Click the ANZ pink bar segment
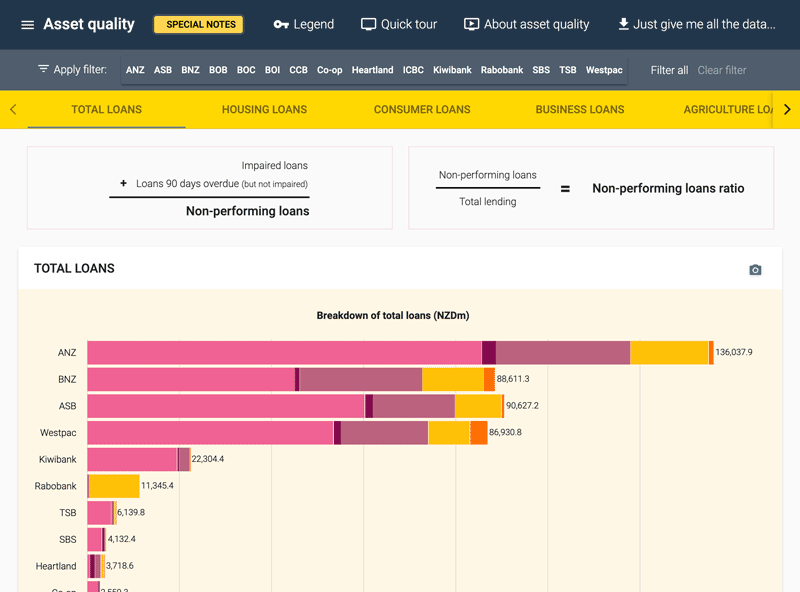 [x=284, y=352]
